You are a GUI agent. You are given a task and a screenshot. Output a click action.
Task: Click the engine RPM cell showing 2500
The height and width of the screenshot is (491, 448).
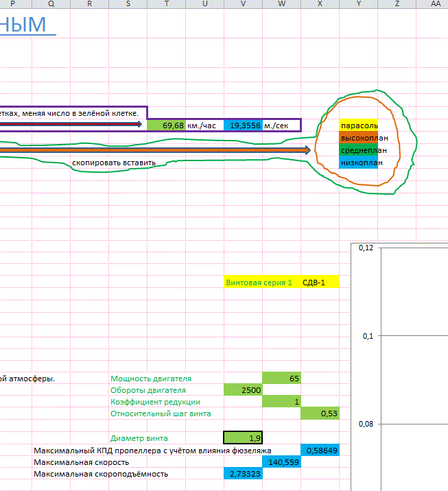point(243,390)
